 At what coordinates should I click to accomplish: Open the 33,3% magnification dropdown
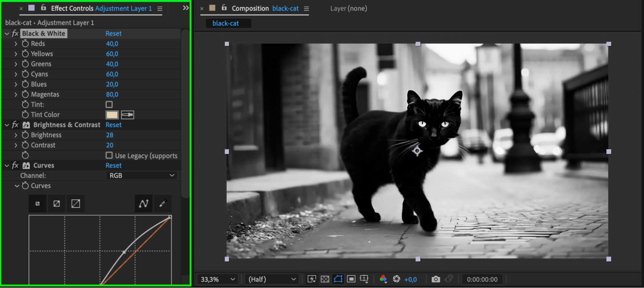tap(218, 279)
